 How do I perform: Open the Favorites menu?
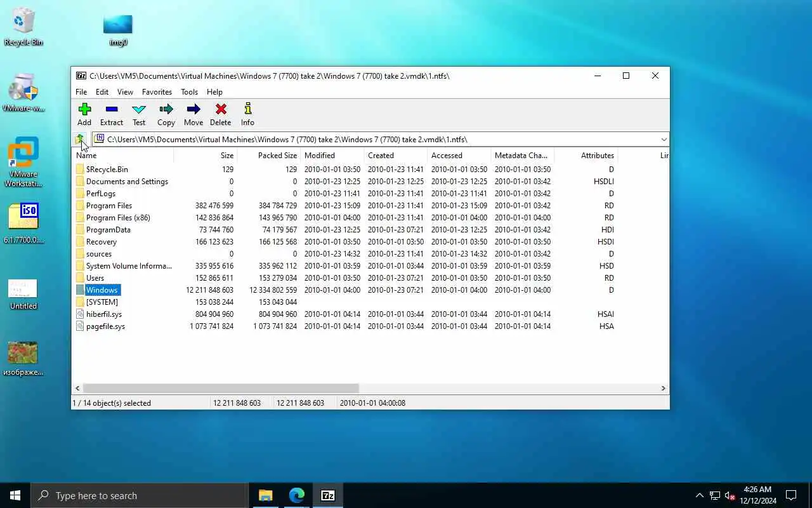[x=157, y=92]
